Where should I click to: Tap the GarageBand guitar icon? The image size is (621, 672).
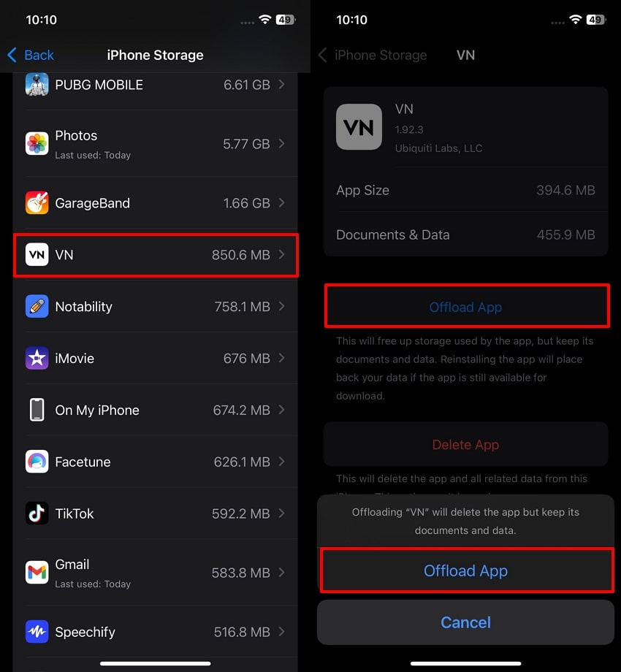click(x=37, y=203)
